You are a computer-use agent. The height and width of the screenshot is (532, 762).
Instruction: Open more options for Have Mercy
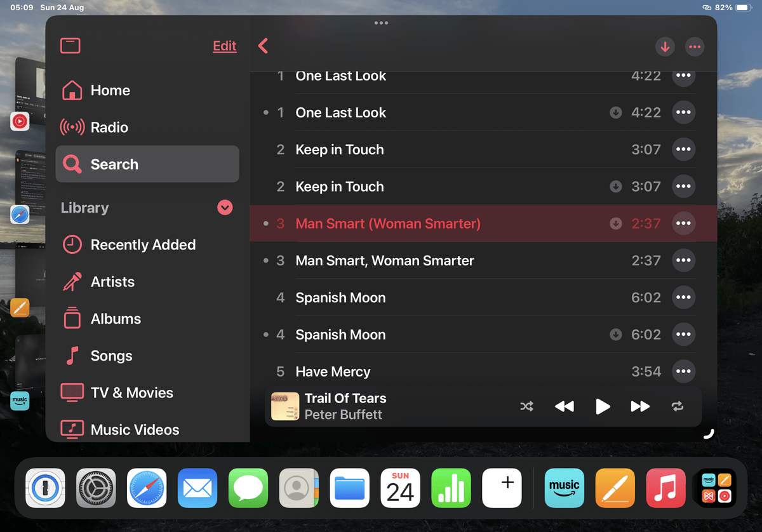coord(683,371)
